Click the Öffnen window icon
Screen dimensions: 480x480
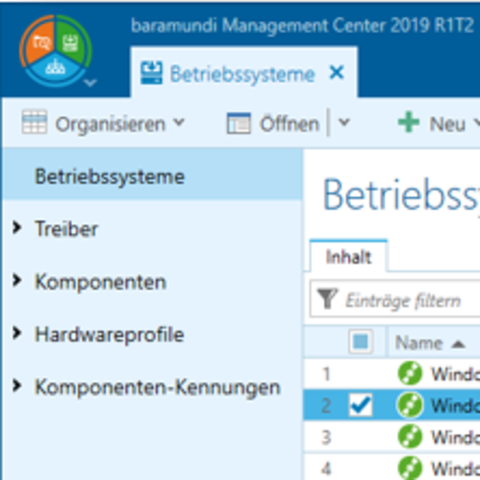tap(239, 123)
